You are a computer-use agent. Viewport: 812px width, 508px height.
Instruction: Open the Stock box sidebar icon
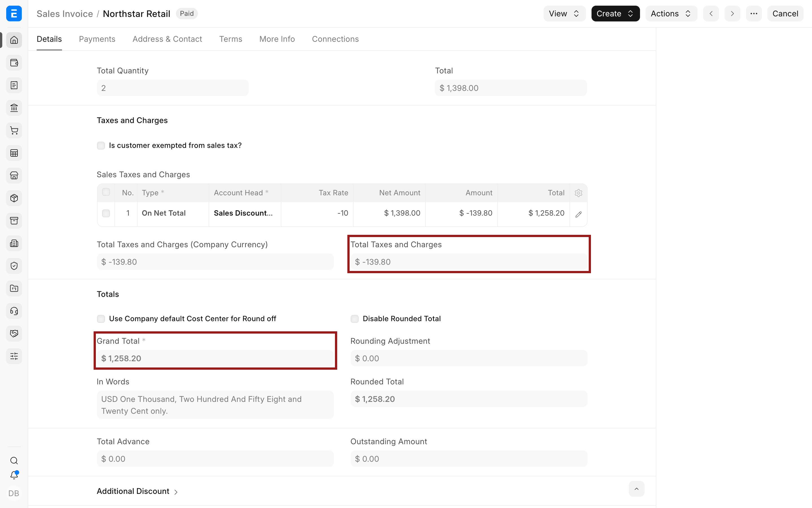pos(14,198)
